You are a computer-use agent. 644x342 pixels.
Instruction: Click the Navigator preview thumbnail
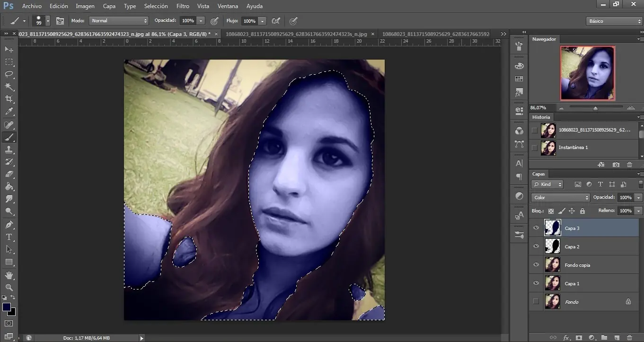click(587, 73)
